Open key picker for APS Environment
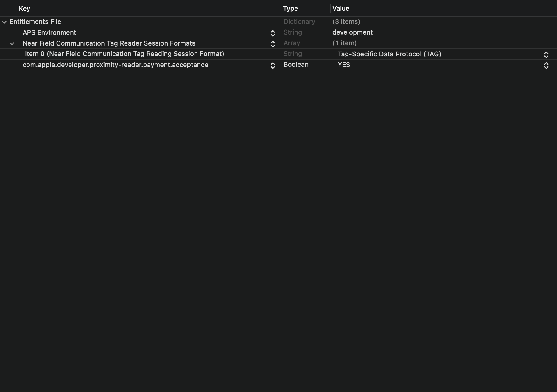 point(273,33)
